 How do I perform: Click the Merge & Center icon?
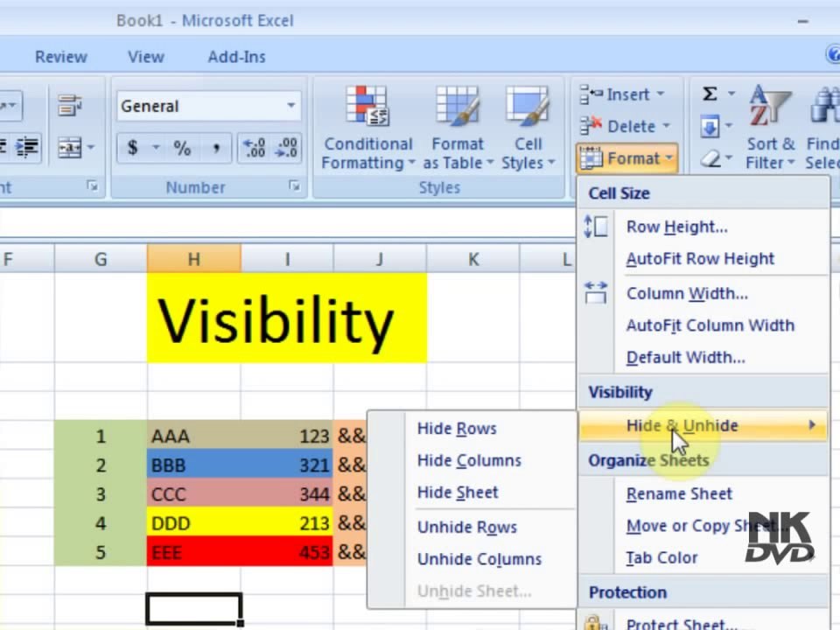click(x=70, y=147)
